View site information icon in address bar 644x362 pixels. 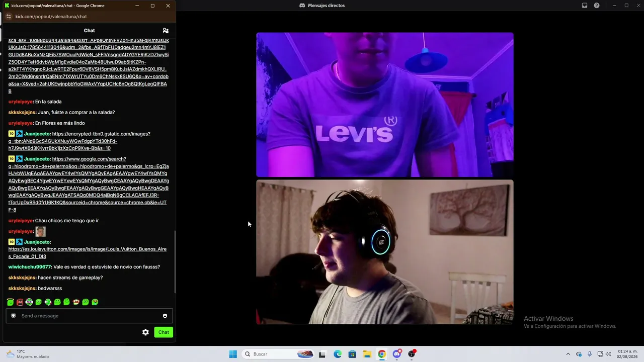tap(9, 17)
